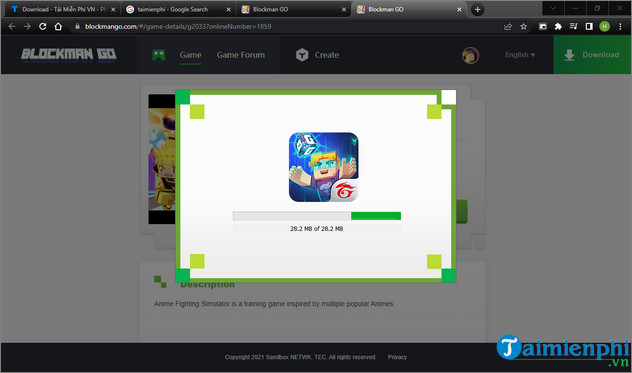Expand the English language dropdown
632x373 pixels.
pos(520,55)
